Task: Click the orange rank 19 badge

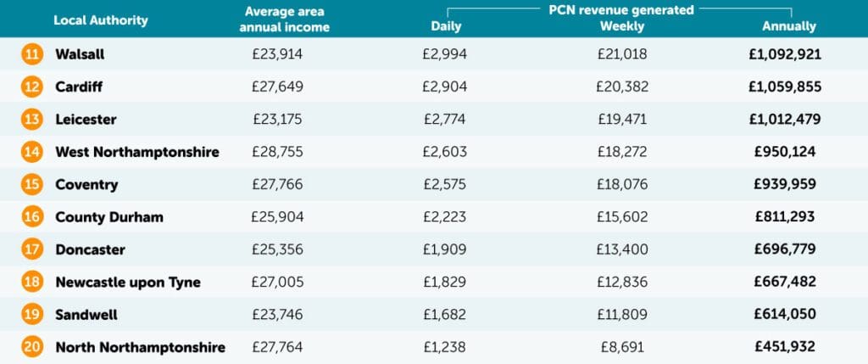Action: point(31,314)
